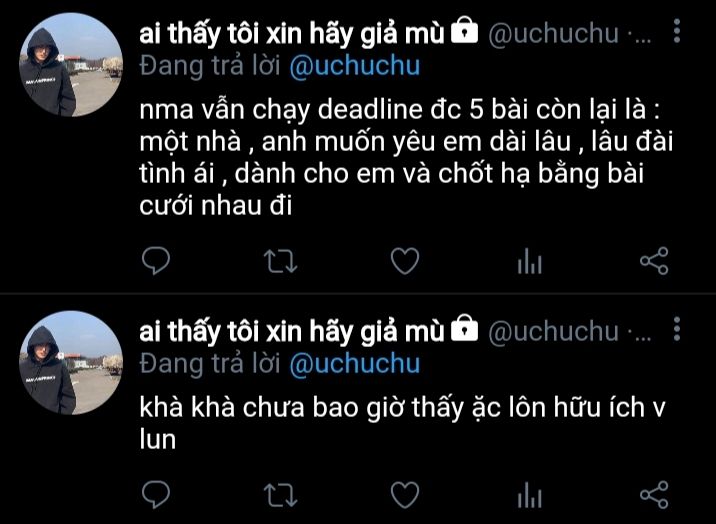Retweet the second tweet 'khà khà'
Viewport: 716px width, 524px height.
coord(280,495)
